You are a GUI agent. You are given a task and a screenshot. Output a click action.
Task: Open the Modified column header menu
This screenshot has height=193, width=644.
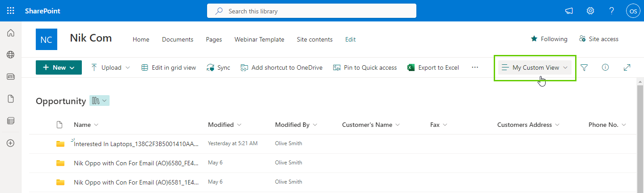(225, 125)
